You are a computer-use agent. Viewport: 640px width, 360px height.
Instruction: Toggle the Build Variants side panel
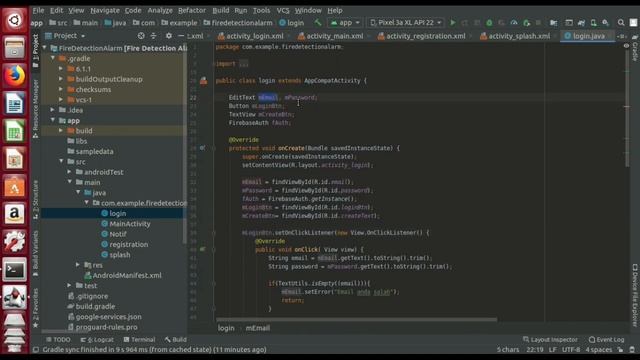(36, 253)
